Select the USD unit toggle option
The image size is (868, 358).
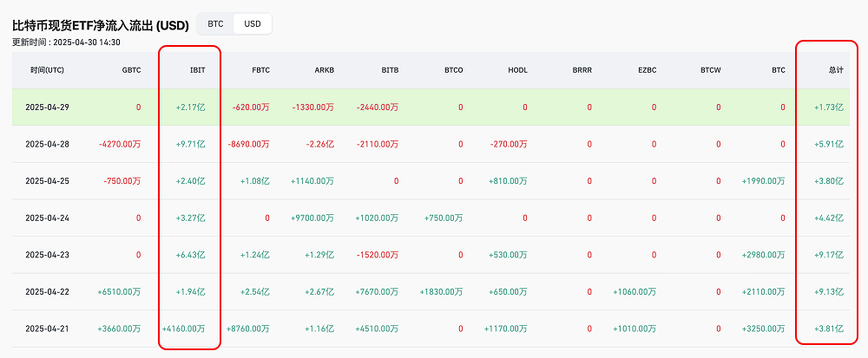tap(253, 23)
